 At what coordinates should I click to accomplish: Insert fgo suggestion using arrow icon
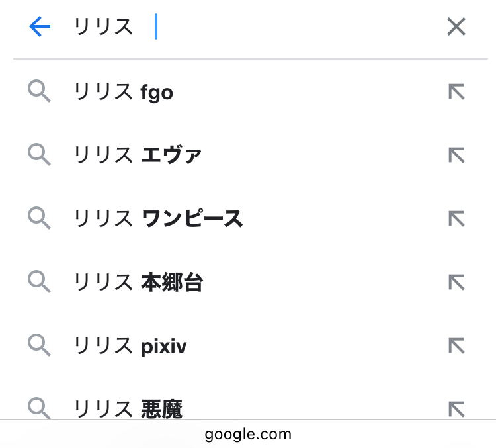point(456,92)
